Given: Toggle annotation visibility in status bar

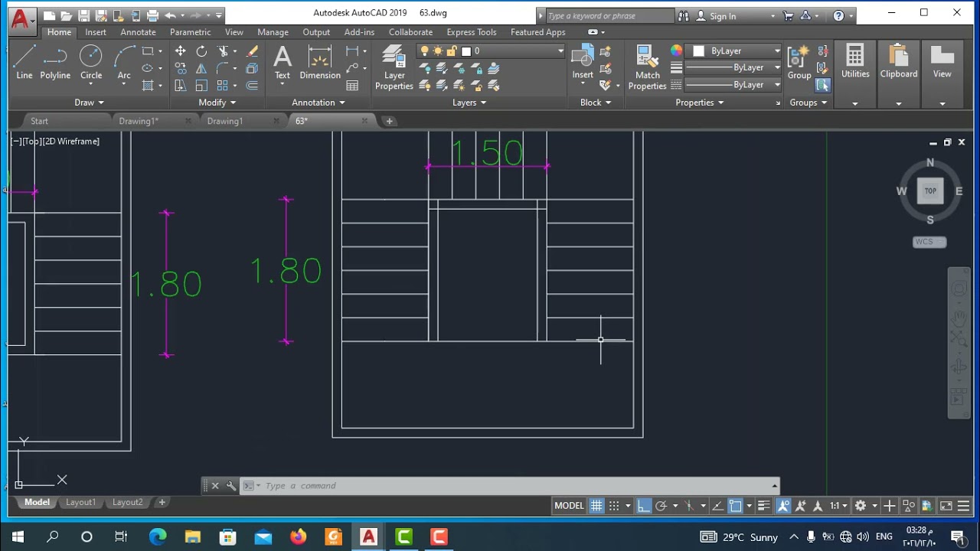Looking at the screenshot, I should pyautogui.click(x=783, y=506).
